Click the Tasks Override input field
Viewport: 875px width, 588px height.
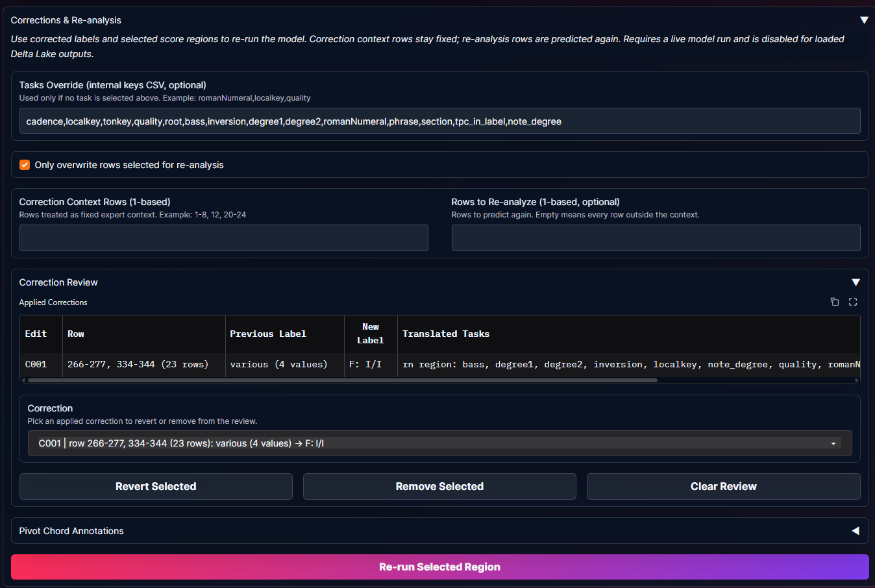point(439,121)
